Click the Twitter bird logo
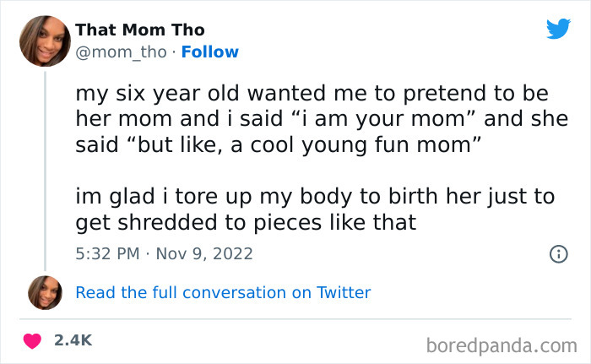This screenshot has height=364, width=591. [x=558, y=29]
